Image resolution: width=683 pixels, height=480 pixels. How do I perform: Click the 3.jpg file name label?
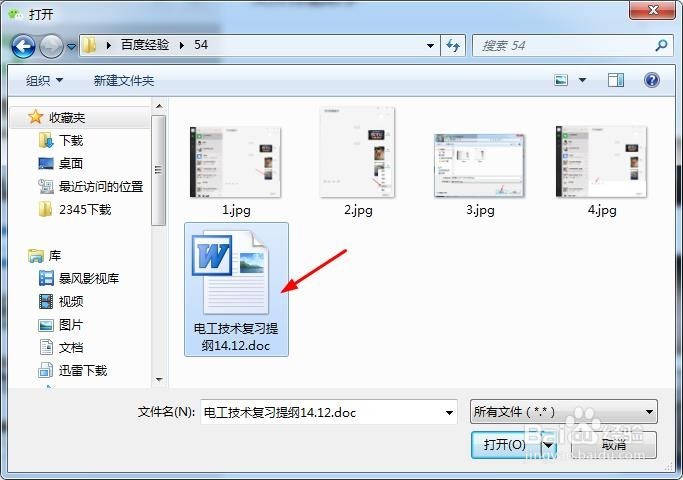click(x=480, y=210)
